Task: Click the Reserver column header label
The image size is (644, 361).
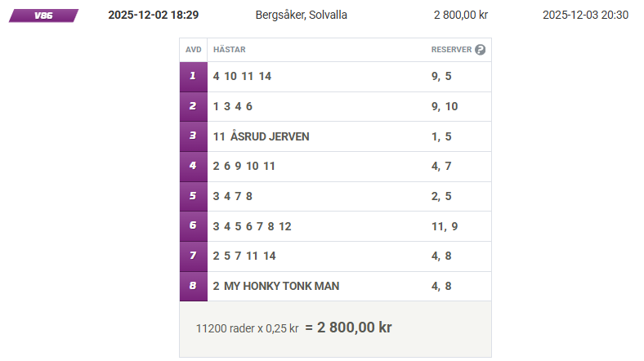Action: coord(451,50)
